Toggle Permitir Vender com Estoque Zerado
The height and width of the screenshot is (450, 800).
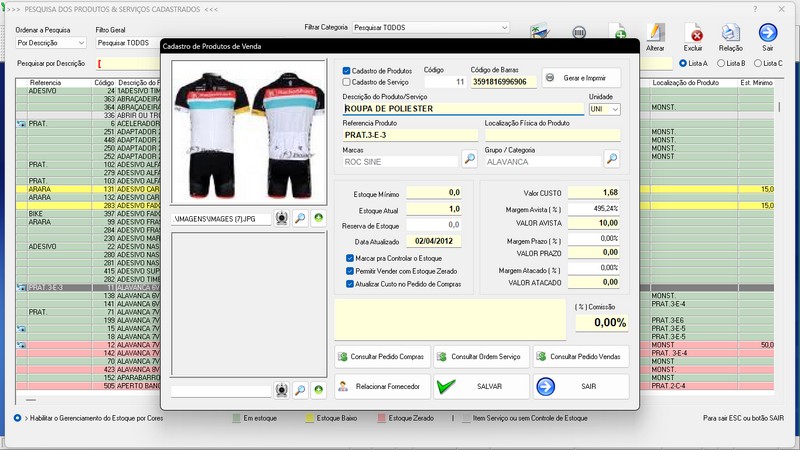[x=348, y=271]
